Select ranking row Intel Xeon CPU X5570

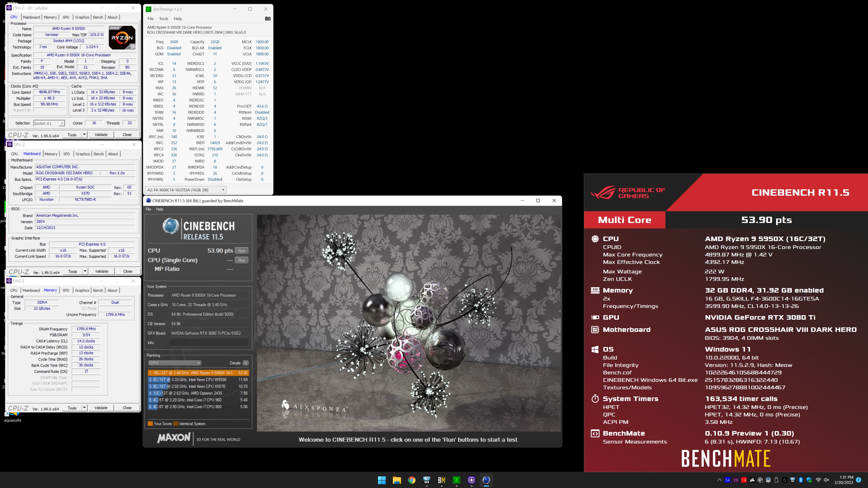click(198, 386)
